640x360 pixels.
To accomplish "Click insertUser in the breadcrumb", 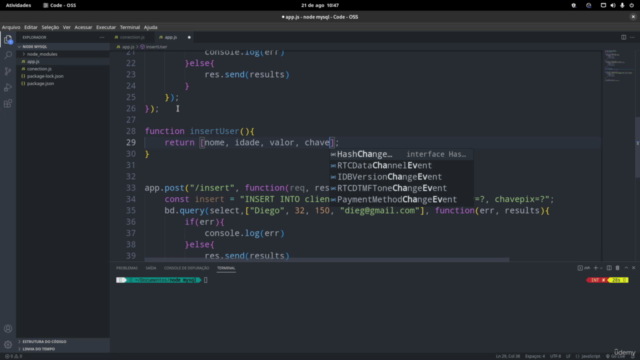I will (x=157, y=47).
